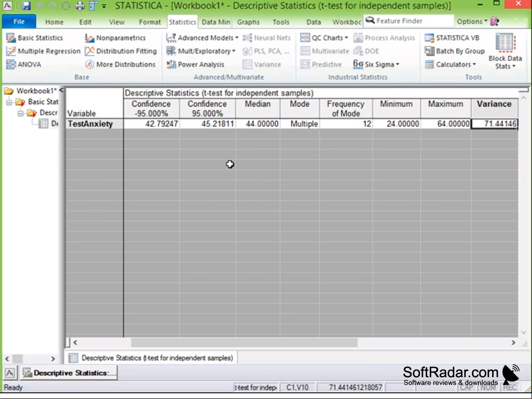
Task: Open DOE experimental design
Action: [366, 51]
